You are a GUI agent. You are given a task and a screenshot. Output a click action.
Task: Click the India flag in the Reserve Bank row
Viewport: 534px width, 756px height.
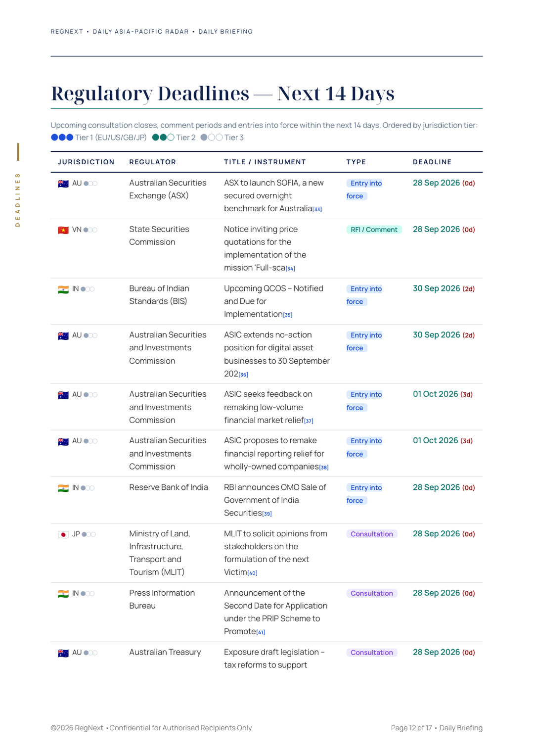point(63,488)
